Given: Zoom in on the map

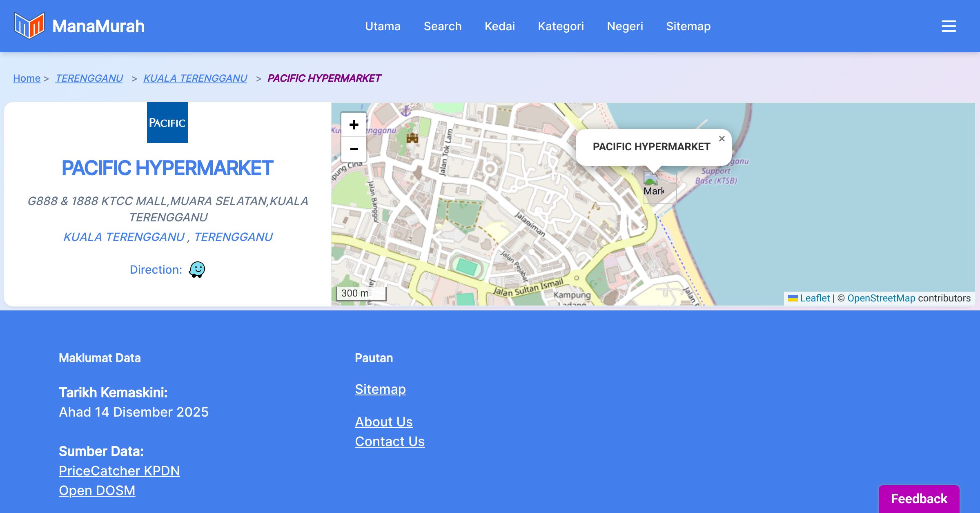Looking at the screenshot, I should (x=354, y=125).
